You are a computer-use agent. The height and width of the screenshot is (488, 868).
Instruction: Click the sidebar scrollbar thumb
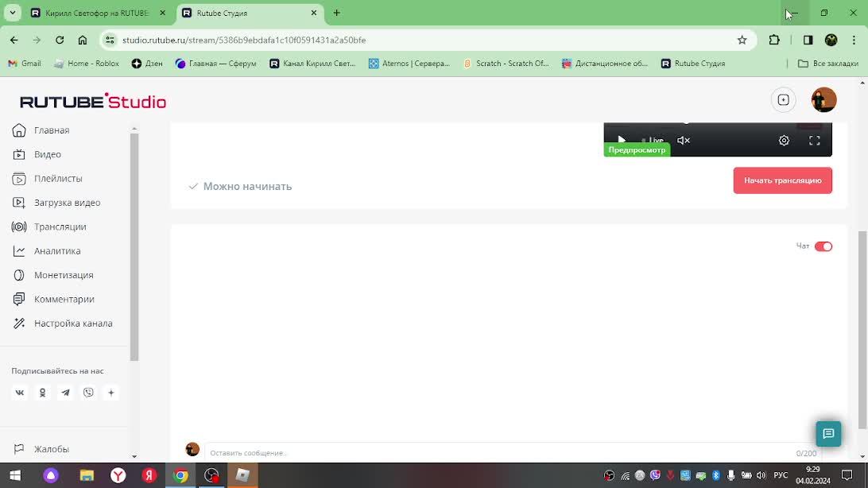(x=134, y=246)
